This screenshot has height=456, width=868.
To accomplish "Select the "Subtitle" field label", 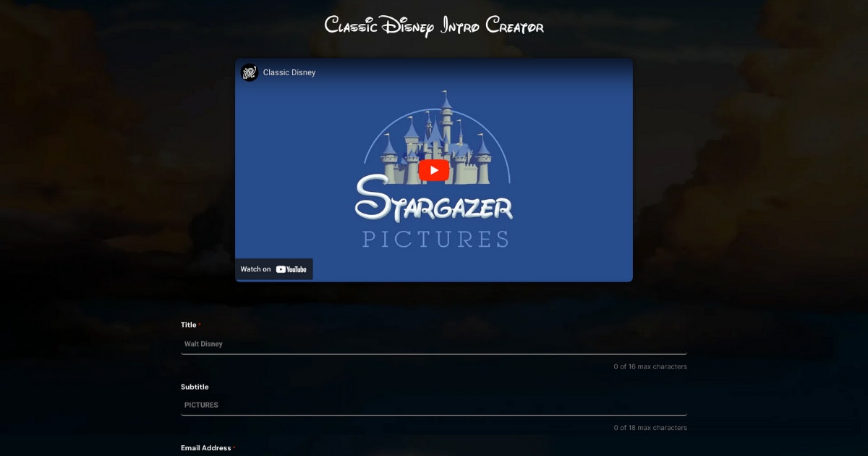I will click(x=195, y=387).
